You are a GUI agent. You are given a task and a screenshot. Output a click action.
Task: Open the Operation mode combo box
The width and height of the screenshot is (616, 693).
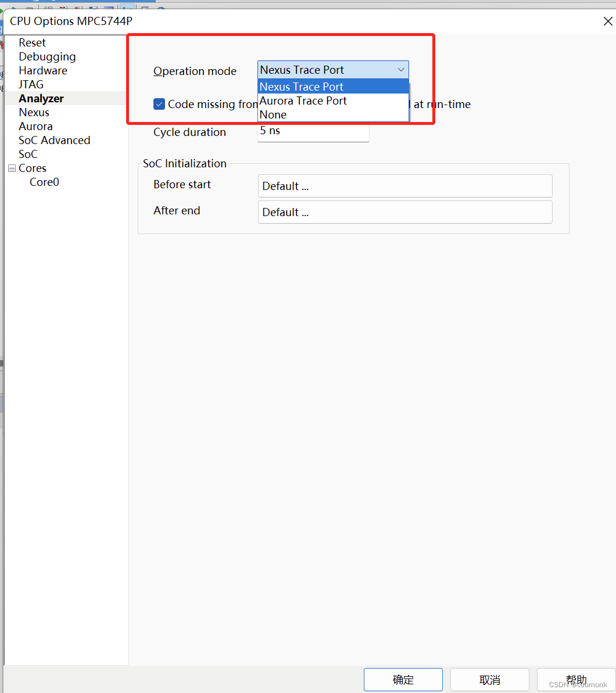[333, 70]
